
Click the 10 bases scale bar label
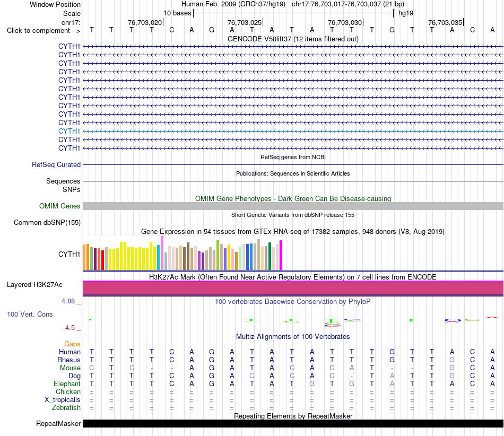tap(177, 13)
